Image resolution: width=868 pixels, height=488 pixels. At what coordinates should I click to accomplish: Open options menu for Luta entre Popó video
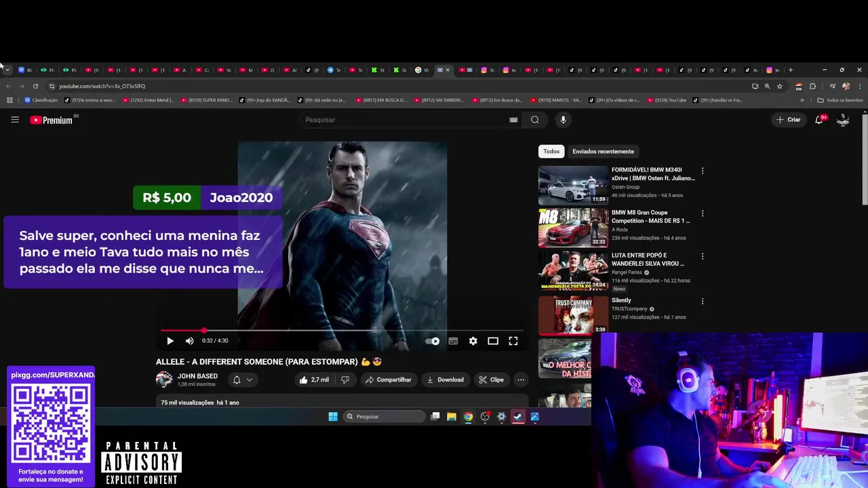click(x=703, y=256)
